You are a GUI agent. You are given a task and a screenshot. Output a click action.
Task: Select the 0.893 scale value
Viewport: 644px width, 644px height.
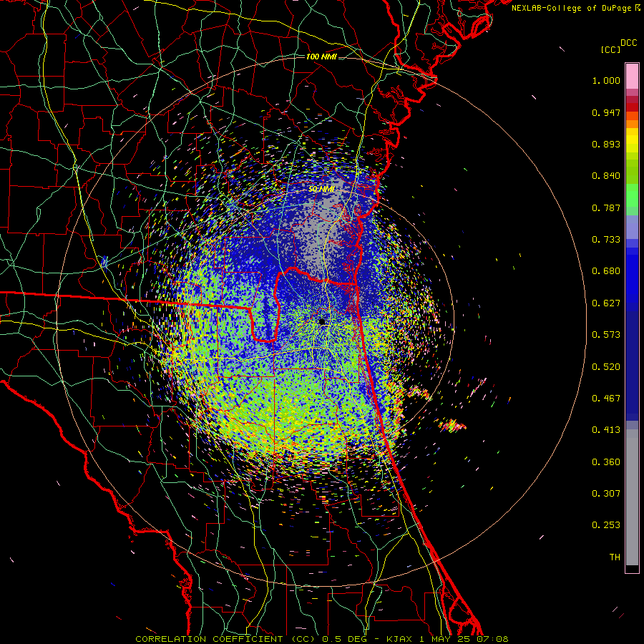click(x=606, y=144)
